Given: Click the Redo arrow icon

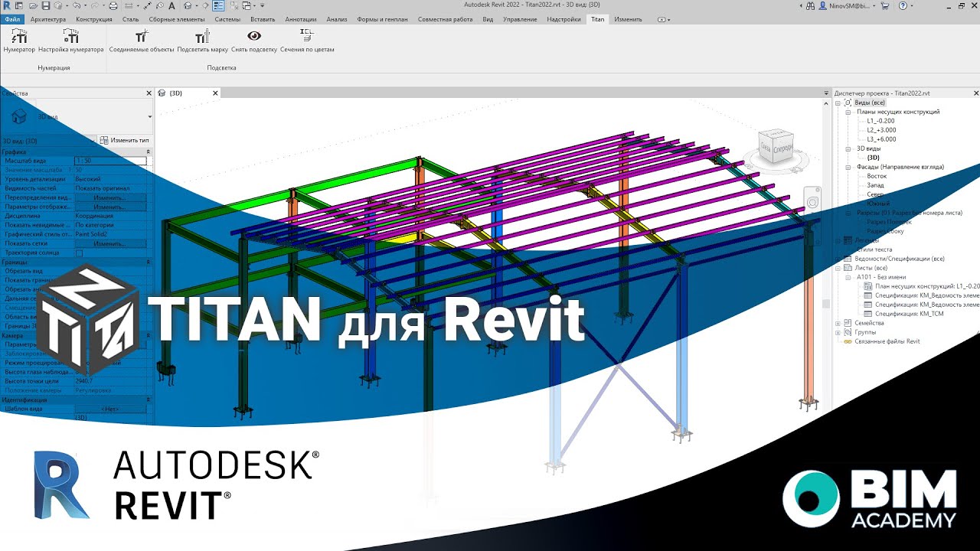Looking at the screenshot, I should [x=94, y=5].
